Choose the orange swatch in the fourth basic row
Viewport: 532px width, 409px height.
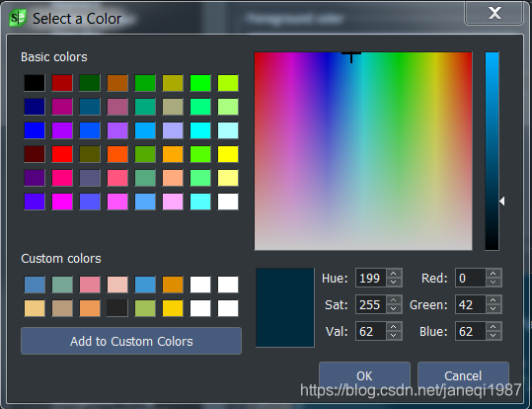point(173,154)
